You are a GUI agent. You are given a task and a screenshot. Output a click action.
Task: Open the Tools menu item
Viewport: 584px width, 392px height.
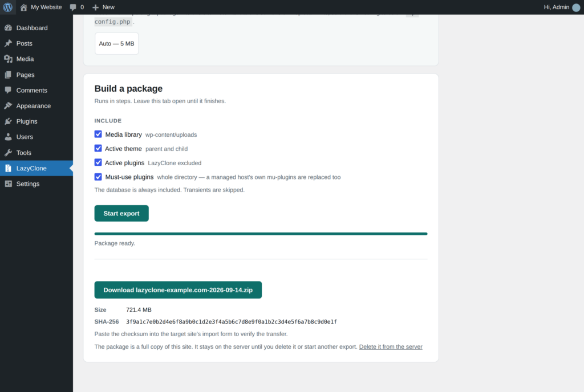[x=36, y=153]
